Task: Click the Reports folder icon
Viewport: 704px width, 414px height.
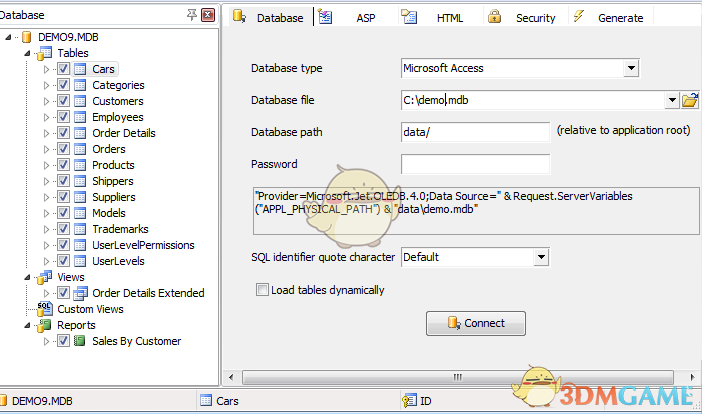Action: (x=44, y=325)
